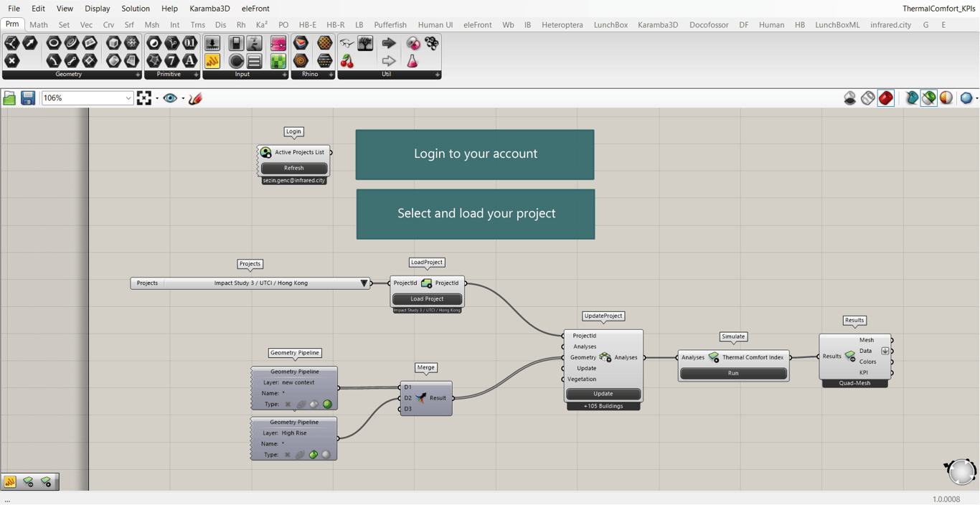Click the 'Select and load your project' panel
This screenshot has height=505, width=980.
pos(476,214)
